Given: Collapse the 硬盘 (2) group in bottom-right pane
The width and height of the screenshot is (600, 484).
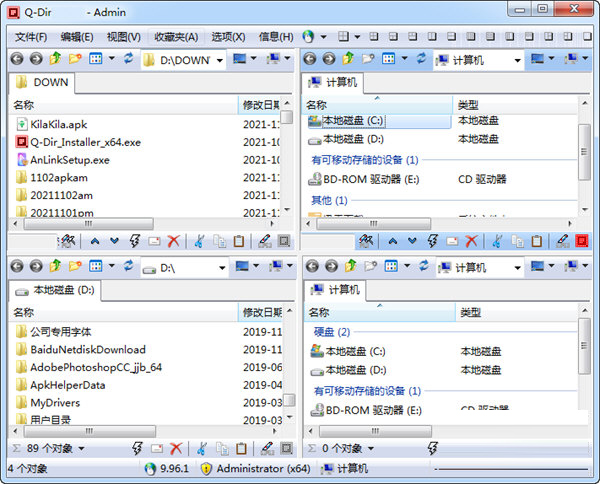Looking at the screenshot, I should tap(331, 331).
